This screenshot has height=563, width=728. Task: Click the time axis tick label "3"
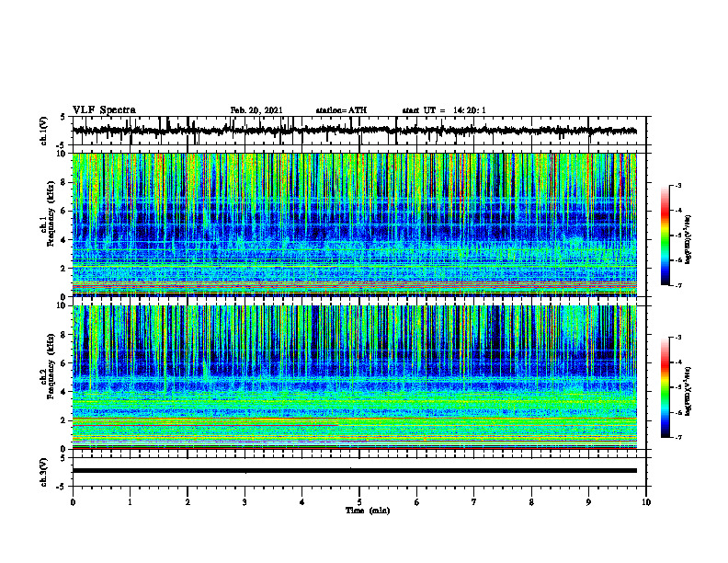[x=245, y=502]
